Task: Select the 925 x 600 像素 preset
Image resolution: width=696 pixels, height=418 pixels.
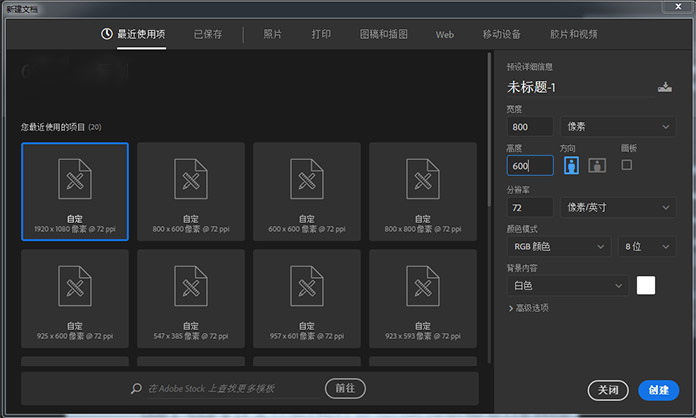Action: click(x=75, y=299)
